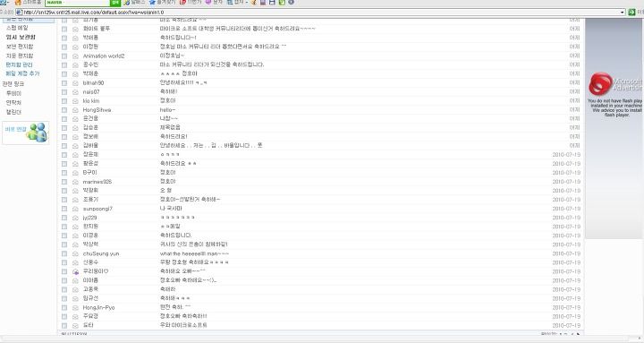Click the envelope icon next to marines926
Screen dimensions: 644x343
pos(75,182)
